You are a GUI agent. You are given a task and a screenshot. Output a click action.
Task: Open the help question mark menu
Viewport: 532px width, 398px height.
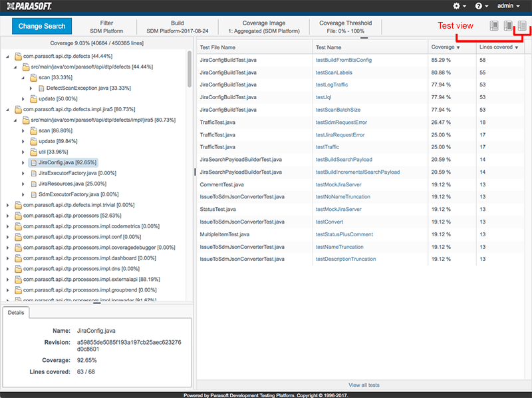(481, 6)
